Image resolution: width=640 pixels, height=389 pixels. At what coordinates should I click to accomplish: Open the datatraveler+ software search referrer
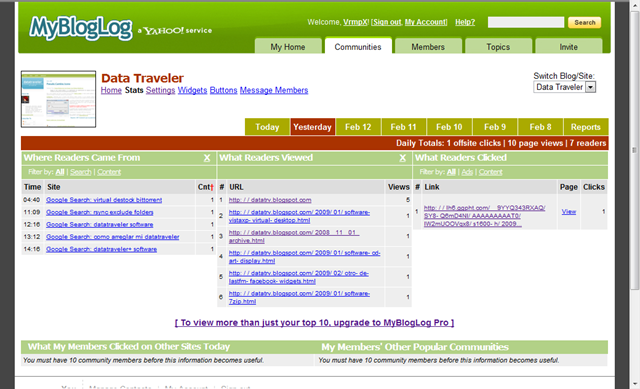(101, 249)
